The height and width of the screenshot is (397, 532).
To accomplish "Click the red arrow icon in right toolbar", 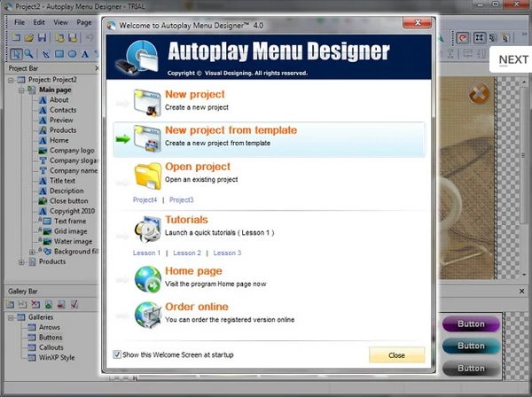I will [462, 37].
